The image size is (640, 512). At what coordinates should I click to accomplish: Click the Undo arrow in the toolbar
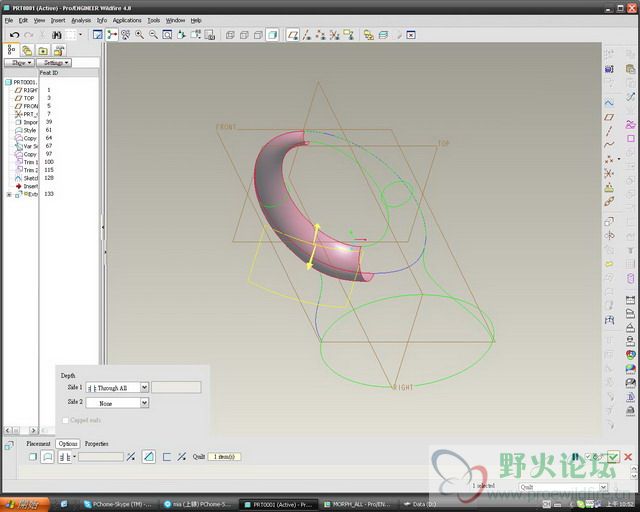[14, 35]
